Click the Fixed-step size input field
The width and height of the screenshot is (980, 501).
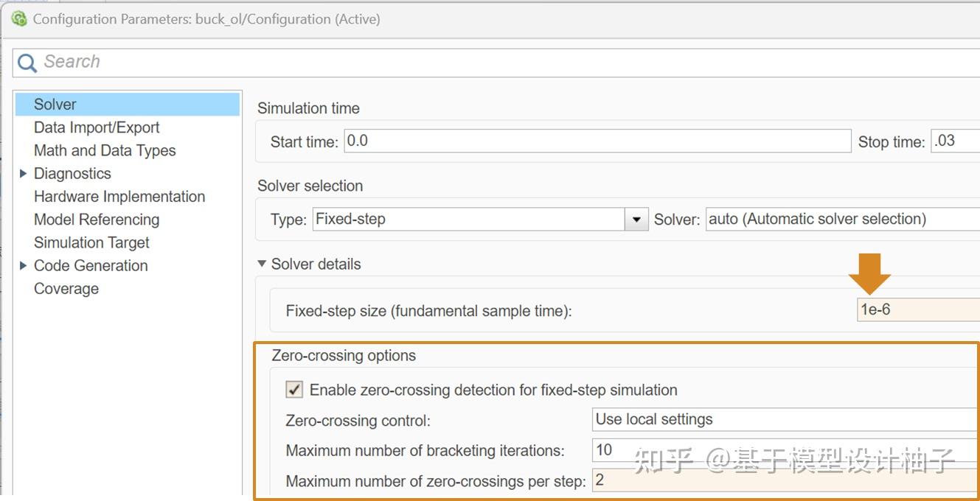pos(918,310)
